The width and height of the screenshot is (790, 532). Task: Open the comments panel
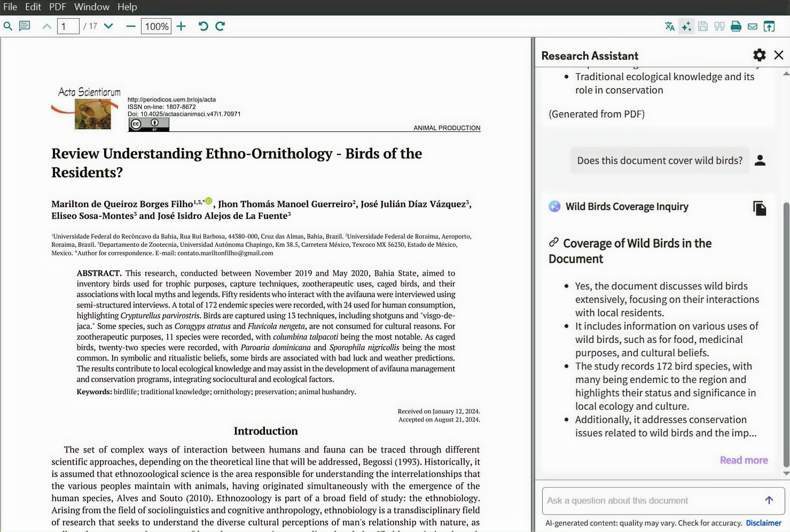24,26
